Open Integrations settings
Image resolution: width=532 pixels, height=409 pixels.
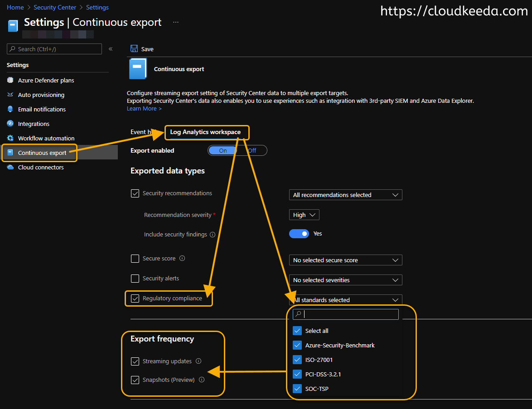pyautogui.click(x=34, y=124)
